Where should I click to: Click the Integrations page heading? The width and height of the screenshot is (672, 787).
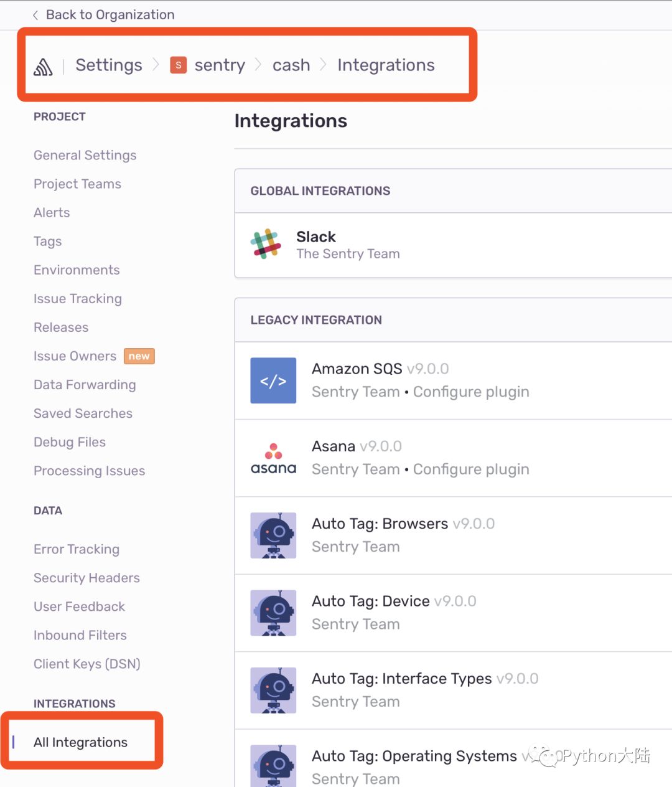(291, 121)
